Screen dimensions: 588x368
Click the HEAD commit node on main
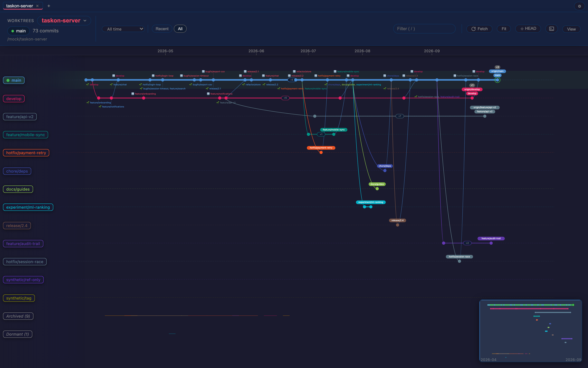497,80
